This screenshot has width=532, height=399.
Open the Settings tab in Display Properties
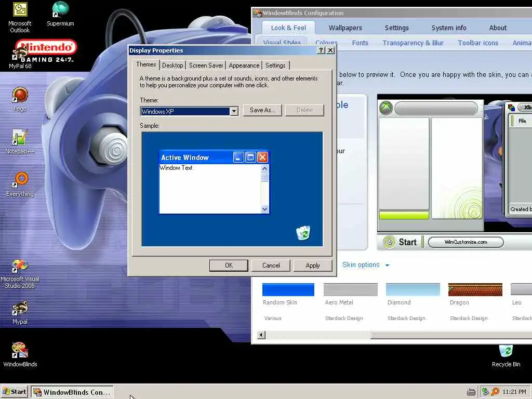[275, 65]
